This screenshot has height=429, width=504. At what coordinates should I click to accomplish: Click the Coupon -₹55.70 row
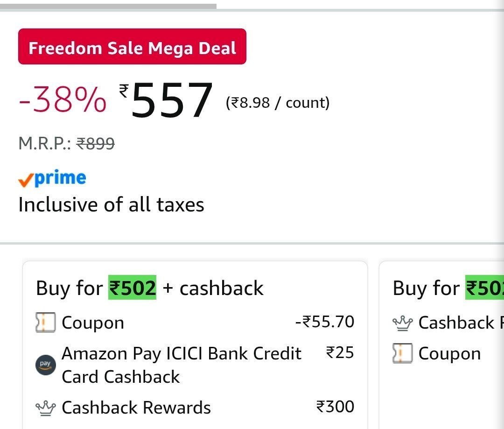point(195,322)
